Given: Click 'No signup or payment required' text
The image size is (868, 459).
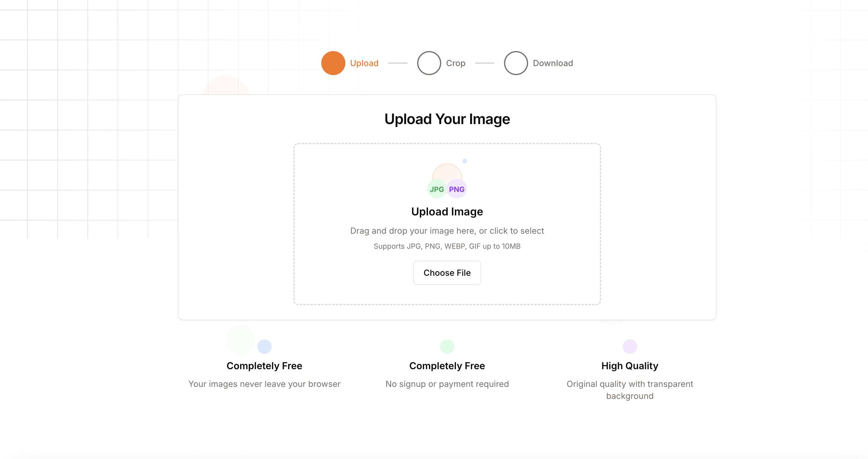Looking at the screenshot, I should [447, 384].
